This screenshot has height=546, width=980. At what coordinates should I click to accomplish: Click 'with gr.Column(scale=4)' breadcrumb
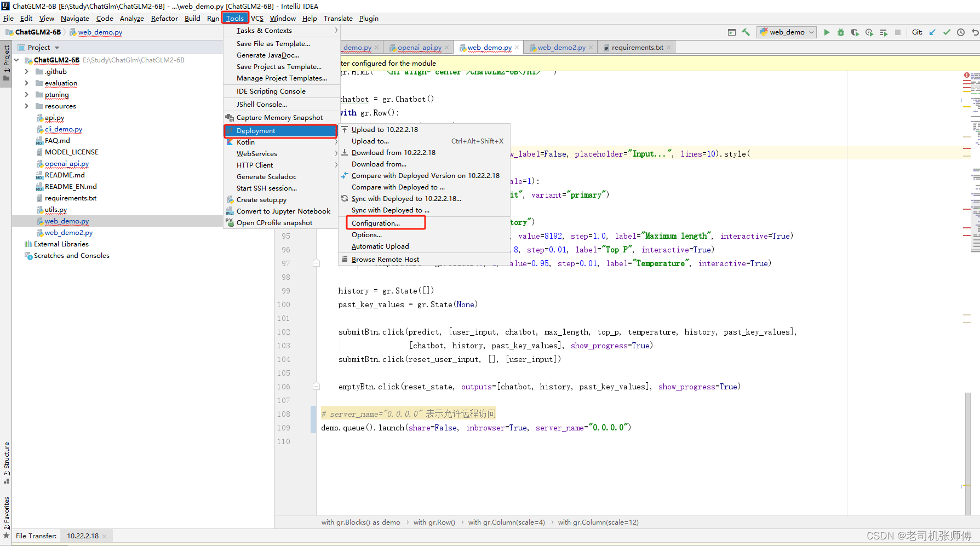(506, 522)
